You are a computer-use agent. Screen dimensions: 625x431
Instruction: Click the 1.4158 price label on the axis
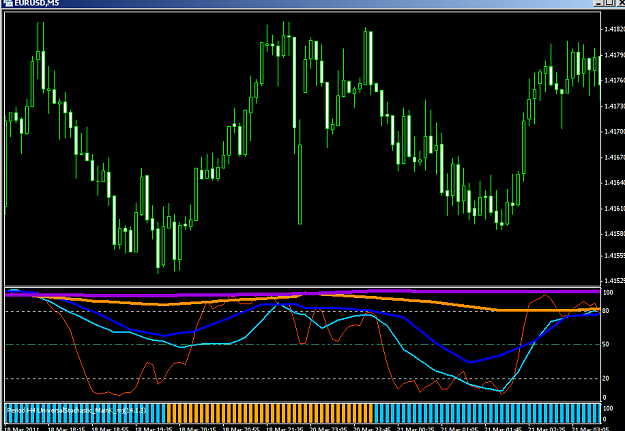pyautogui.click(x=614, y=234)
